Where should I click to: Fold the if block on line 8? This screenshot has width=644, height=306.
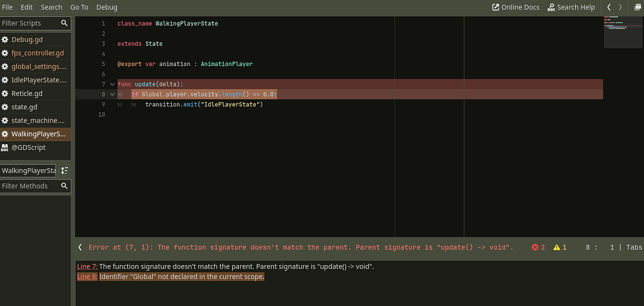tap(113, 94)
